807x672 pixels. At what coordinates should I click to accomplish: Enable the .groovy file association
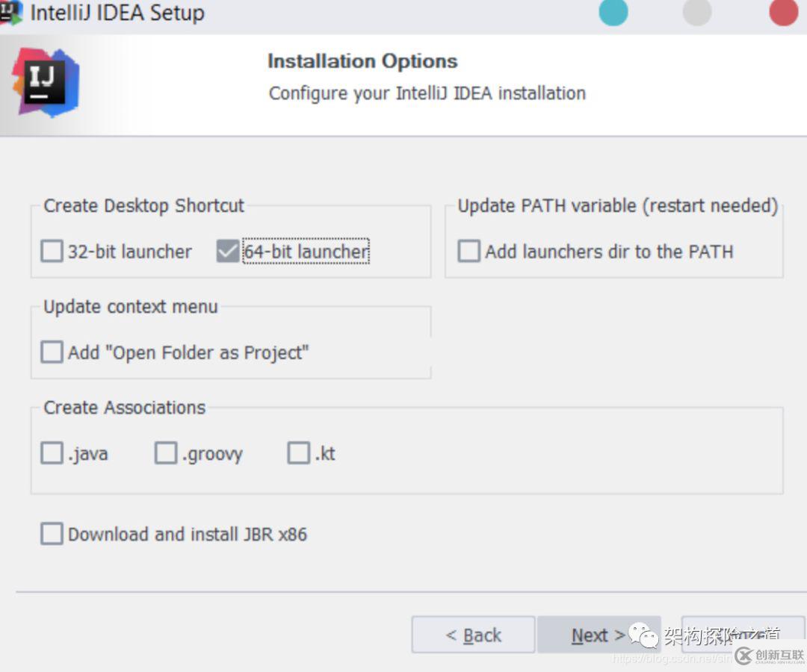165,452
